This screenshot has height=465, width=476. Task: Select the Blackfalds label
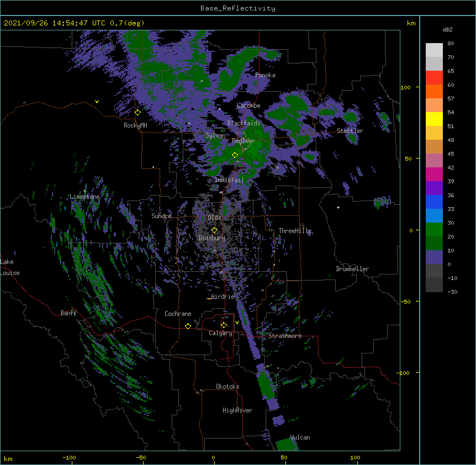[244, 123]
